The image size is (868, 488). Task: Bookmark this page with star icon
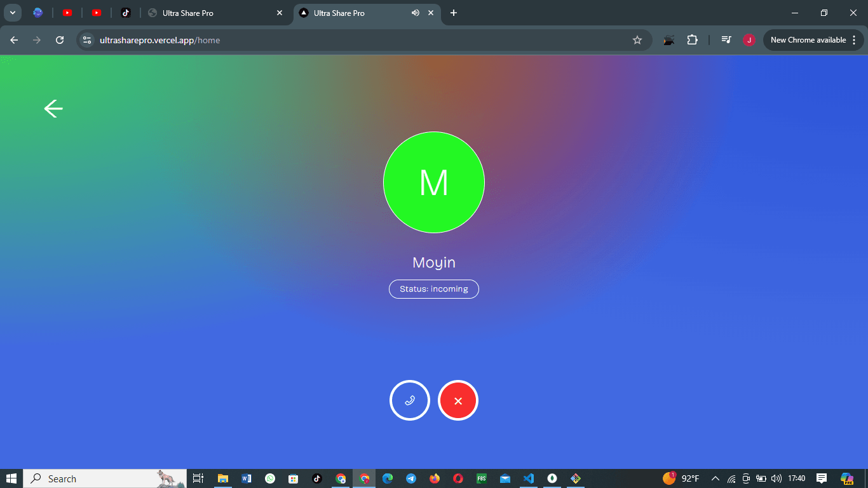[x=637, y=40]
